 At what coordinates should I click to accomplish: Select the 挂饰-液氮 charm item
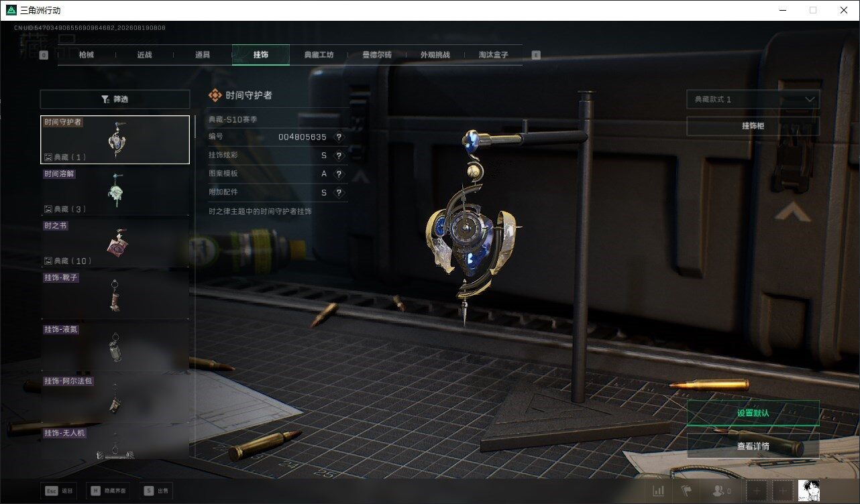click(115, 346)
